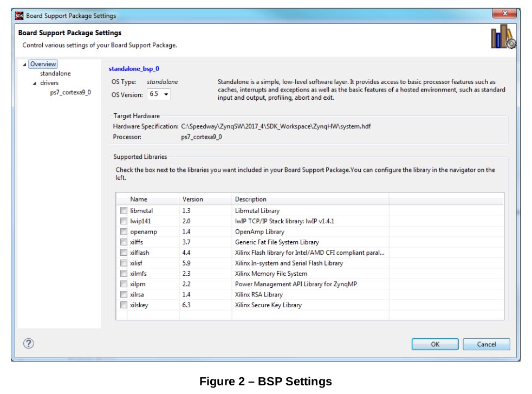Collapse the drivers tree node

[35, 83]
